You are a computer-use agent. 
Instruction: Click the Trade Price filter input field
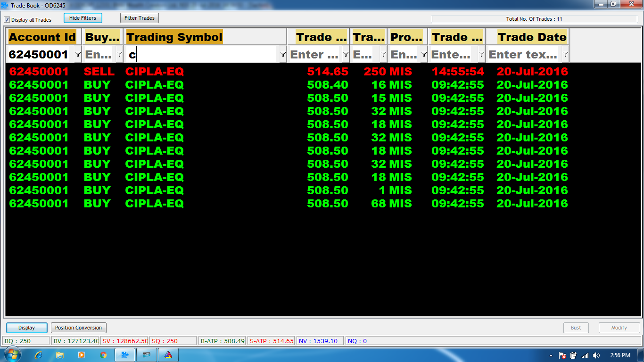314,55
